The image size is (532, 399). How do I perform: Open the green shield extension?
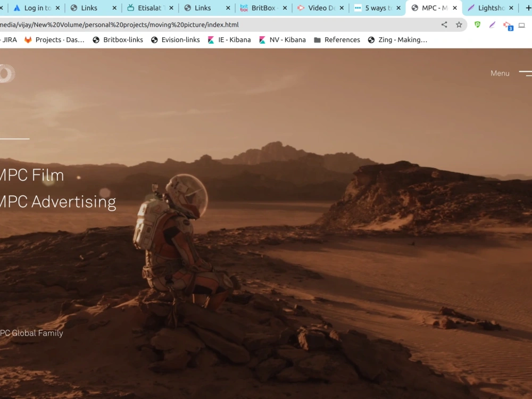[477, 24]
